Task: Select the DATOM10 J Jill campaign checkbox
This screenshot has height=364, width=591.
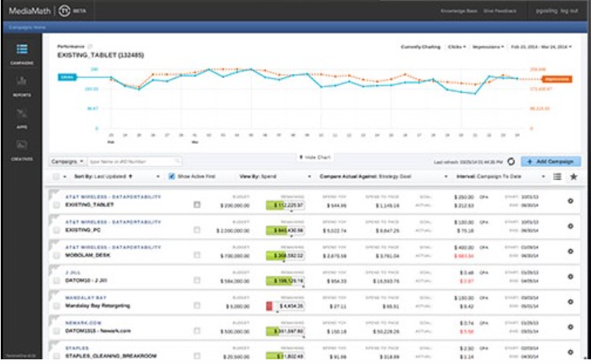Action: [x=56, y=280]
